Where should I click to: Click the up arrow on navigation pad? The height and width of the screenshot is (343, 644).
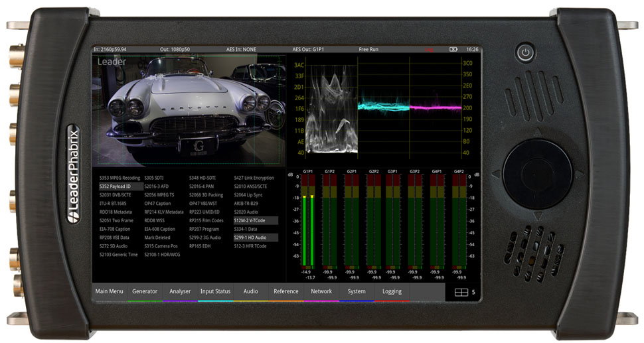(538, 132)
